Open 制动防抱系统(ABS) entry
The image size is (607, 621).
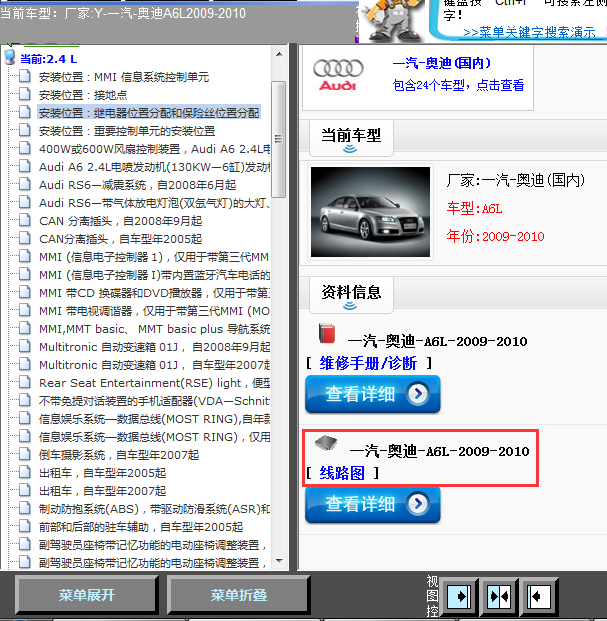[x=154, y=509]
